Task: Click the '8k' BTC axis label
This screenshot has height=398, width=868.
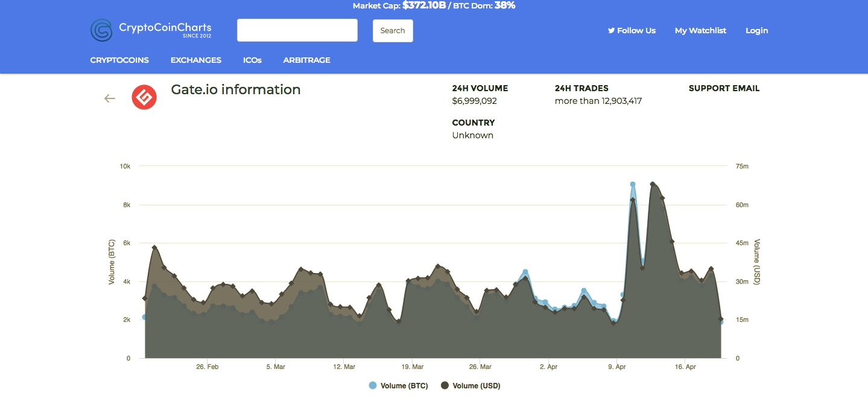Action: (x=127, y=205)
